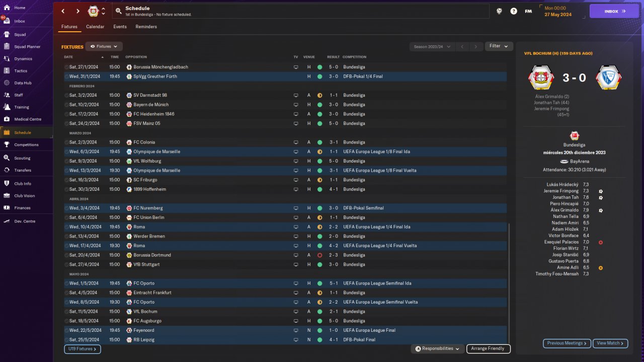
Task: Open Medical Centre sidebar icon
Action: (x=7, y=119)
